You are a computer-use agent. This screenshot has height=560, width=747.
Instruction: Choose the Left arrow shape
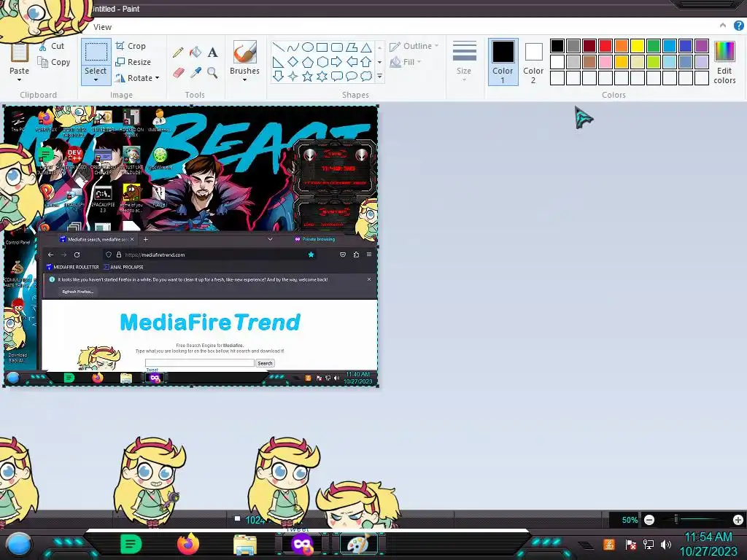click(352, 62)
